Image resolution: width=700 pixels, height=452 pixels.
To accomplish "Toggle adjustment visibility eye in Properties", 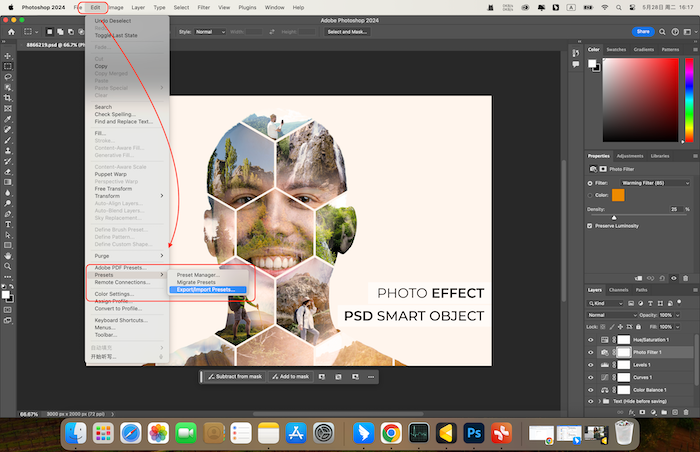I will [674, 278].
